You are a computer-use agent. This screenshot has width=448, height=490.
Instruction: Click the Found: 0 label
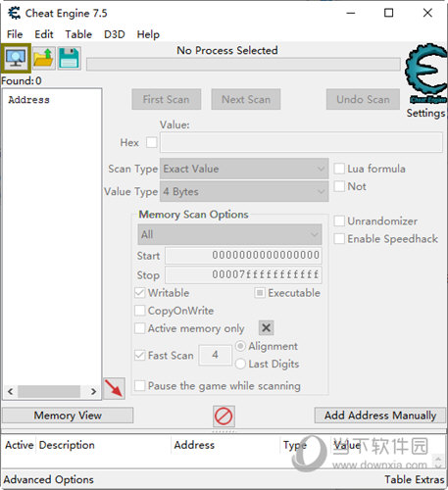tap(22, 80)
